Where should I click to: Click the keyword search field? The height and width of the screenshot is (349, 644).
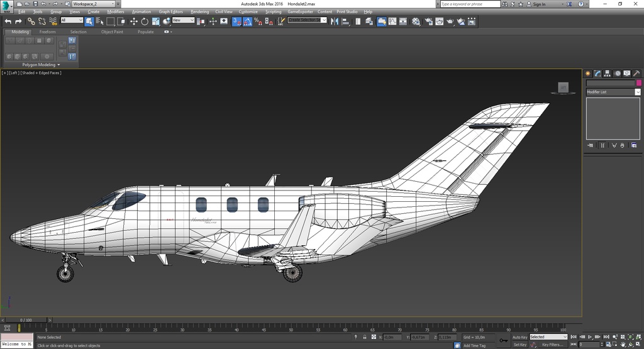[x=470, y=4]
